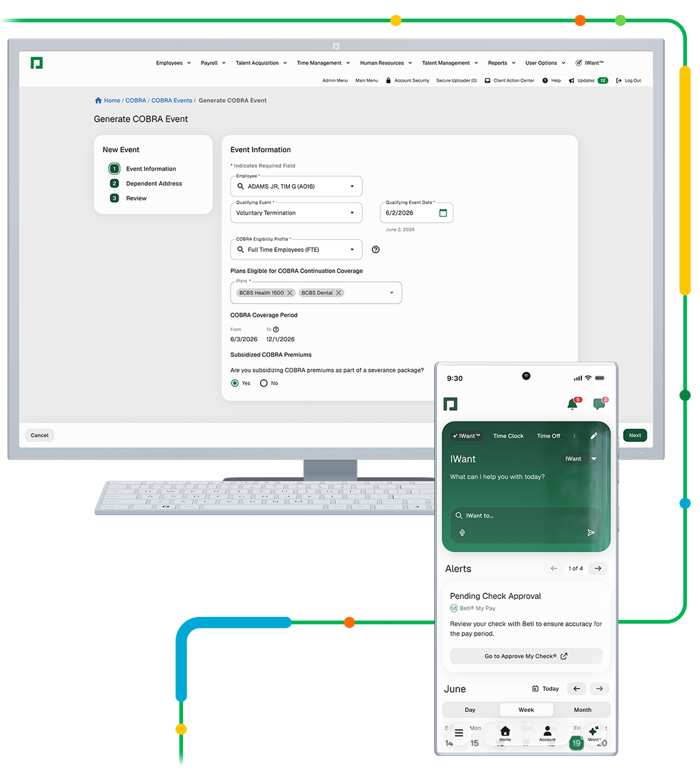
Task: Open the Human Resources menu
Action: tap(386, 63)
